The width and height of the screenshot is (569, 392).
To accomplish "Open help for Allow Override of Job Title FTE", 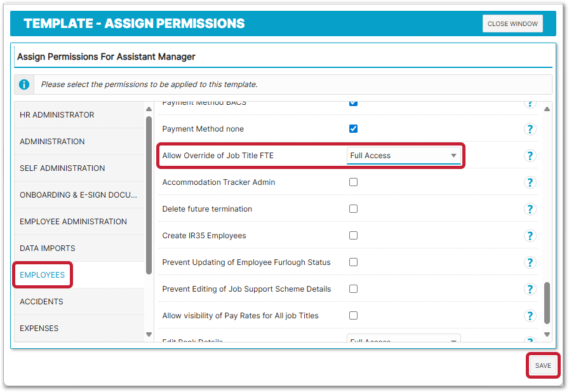I will coord(530,156).
